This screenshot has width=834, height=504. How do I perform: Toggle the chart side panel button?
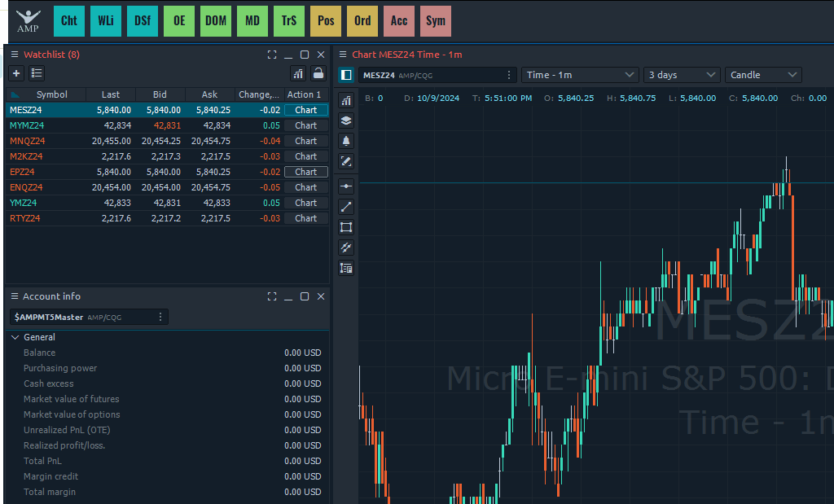(346, 75)
